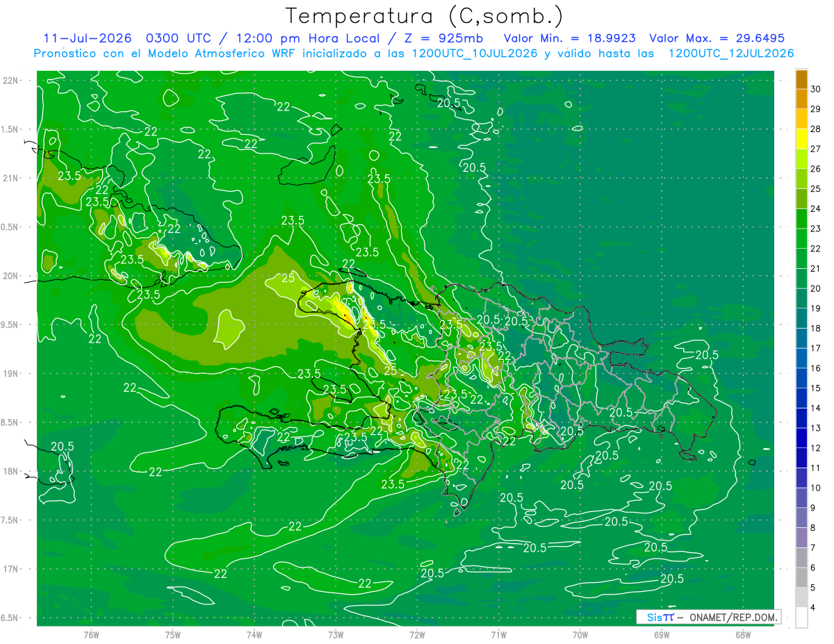Screen dimensions: 834x644
Task: Click the 76W longitude label
Action: [x=91, y=635]
